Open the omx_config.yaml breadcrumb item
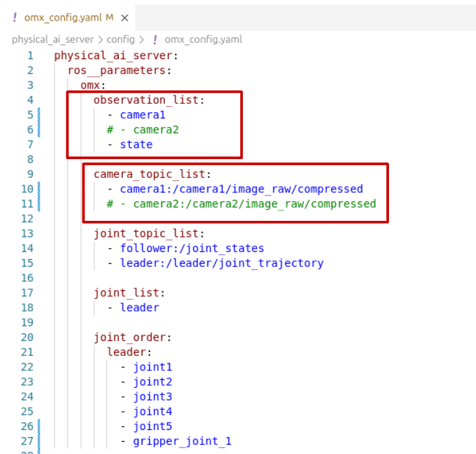The height and width of the screenshot is (454, 476). (203, 40)
